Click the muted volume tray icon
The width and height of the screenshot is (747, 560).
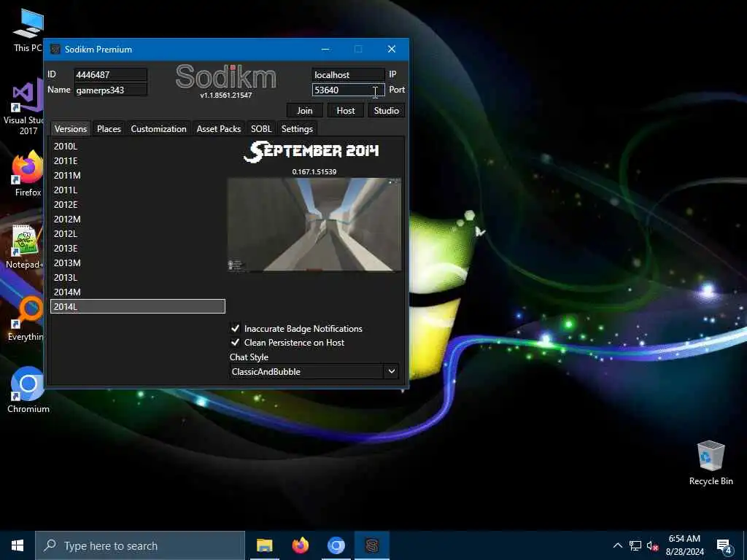pyautogui.click(x=653, y=545)
